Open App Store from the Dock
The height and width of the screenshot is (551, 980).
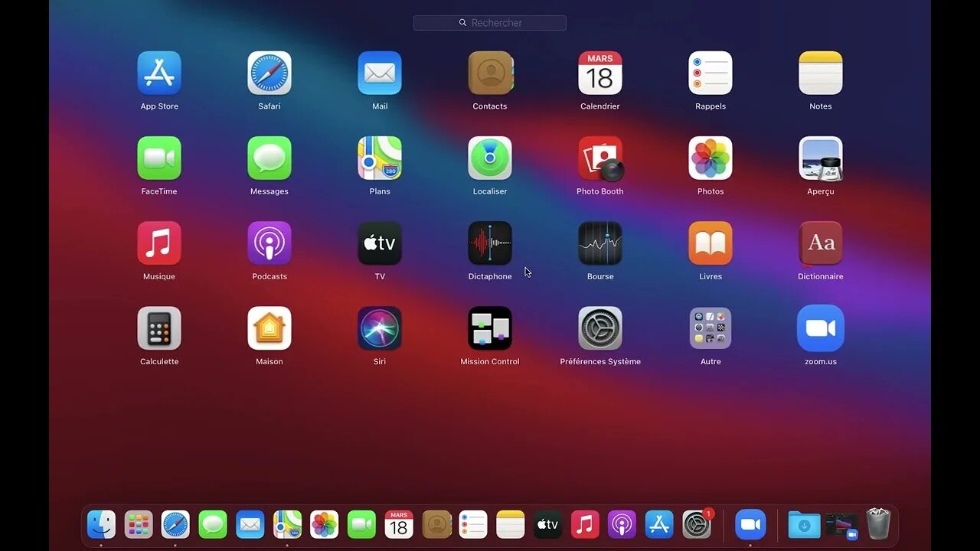[x=659, y=524]
